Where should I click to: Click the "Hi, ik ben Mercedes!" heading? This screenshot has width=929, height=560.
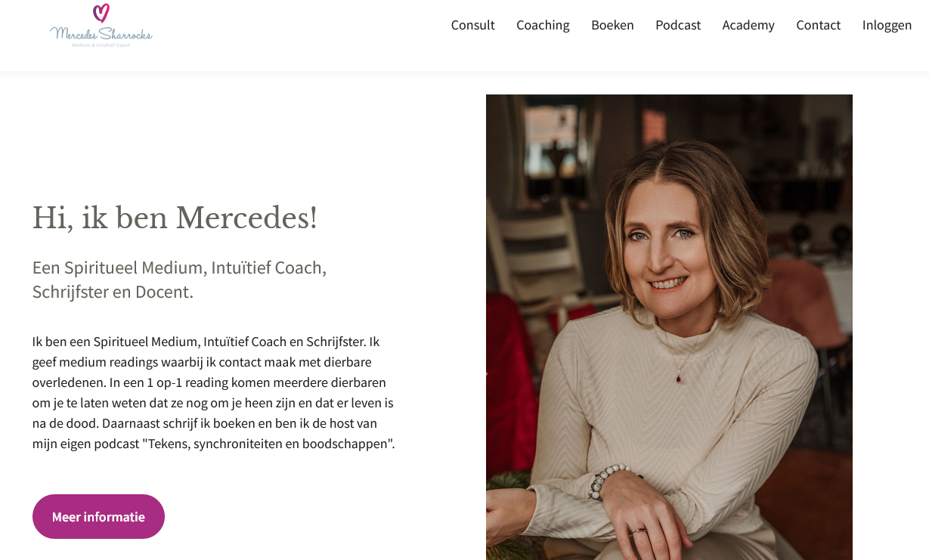pyautogui.click(x=175, y=218)
